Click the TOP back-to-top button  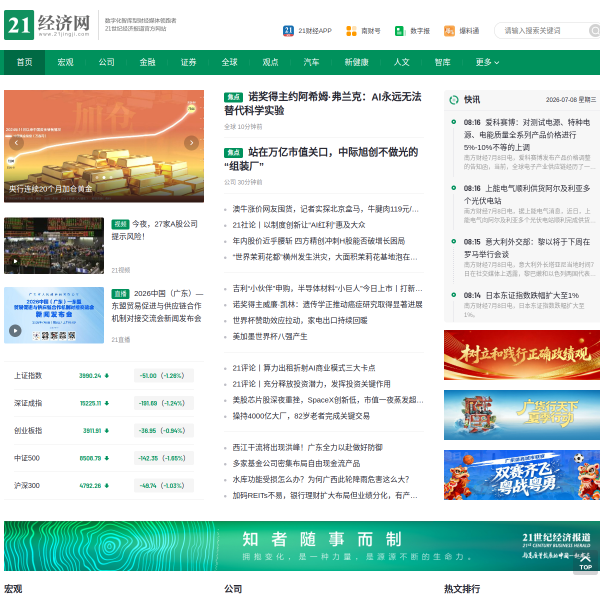pos(585,562)
